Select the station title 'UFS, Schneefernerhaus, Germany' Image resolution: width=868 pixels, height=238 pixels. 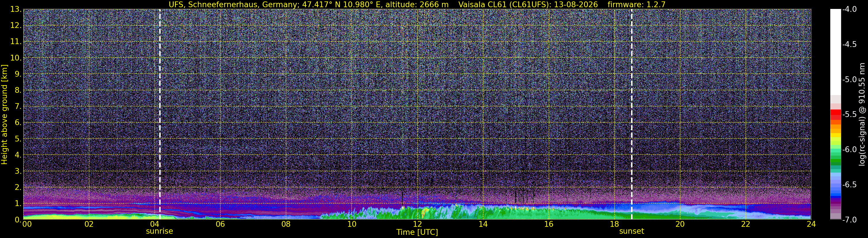click(x=233, y=4)
